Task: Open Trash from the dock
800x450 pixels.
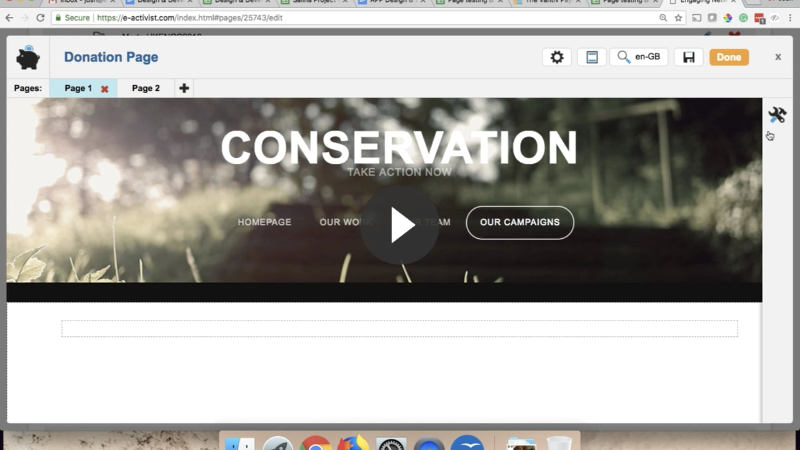Action: [559, 443]
